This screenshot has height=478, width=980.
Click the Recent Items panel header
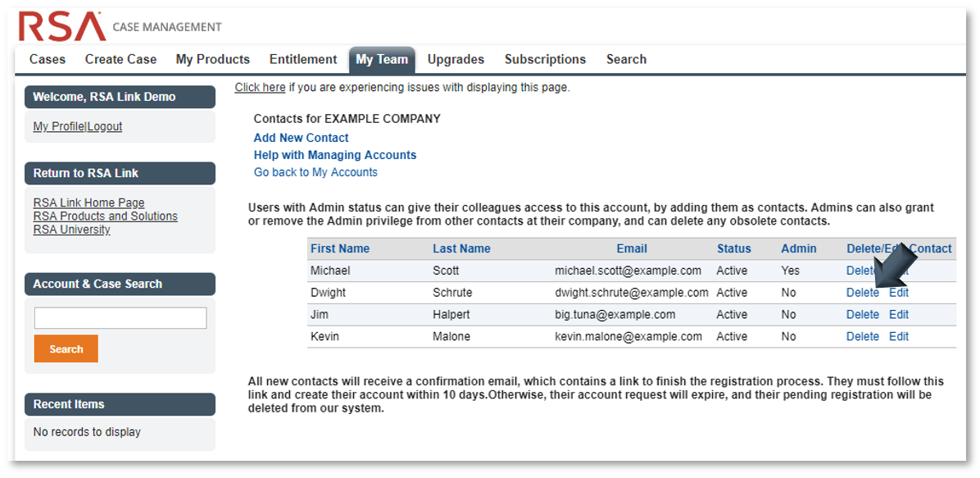click(120, 404)
